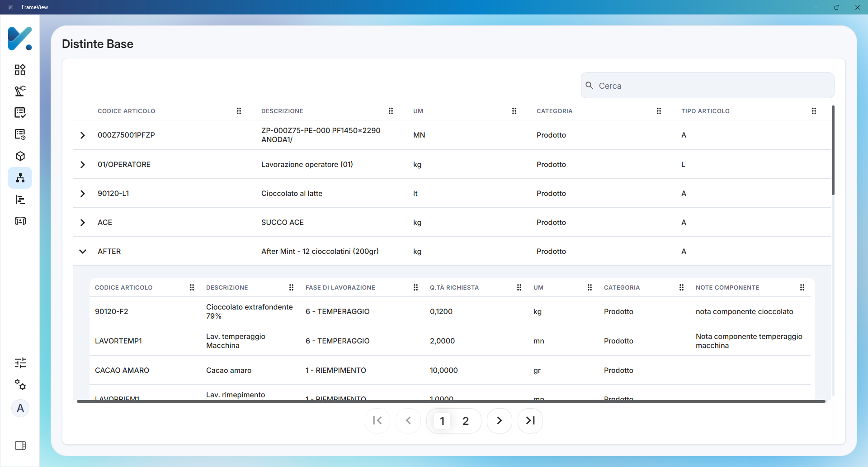Select the cell 'SUCCO ACE'
The image size is (868, 467).
[x=283, y=222]
